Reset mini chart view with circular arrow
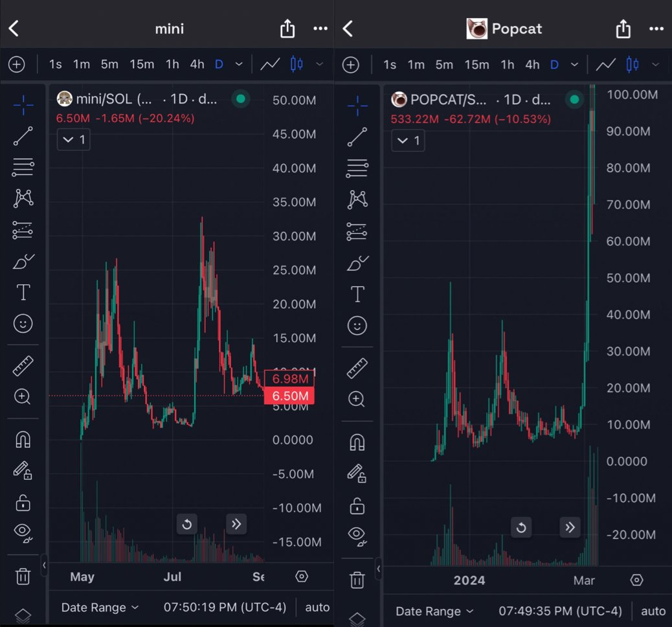This screenshot has height=627, width=672. [x=187, y=524]
